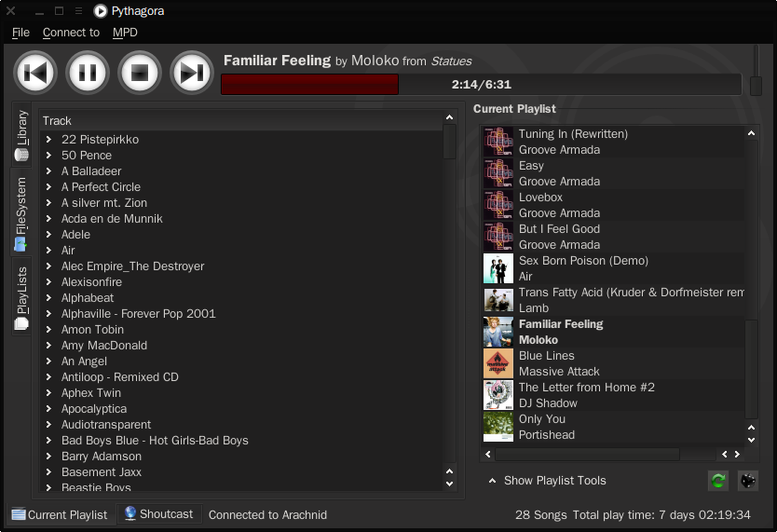Click the green refresh playlist icon
Screen dimensions: 777x532
click(x=718, y=481)
